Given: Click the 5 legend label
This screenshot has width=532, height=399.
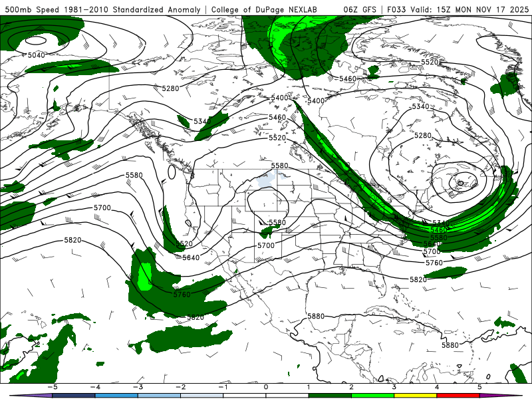Looking at the screenshot, I should 479,387.
